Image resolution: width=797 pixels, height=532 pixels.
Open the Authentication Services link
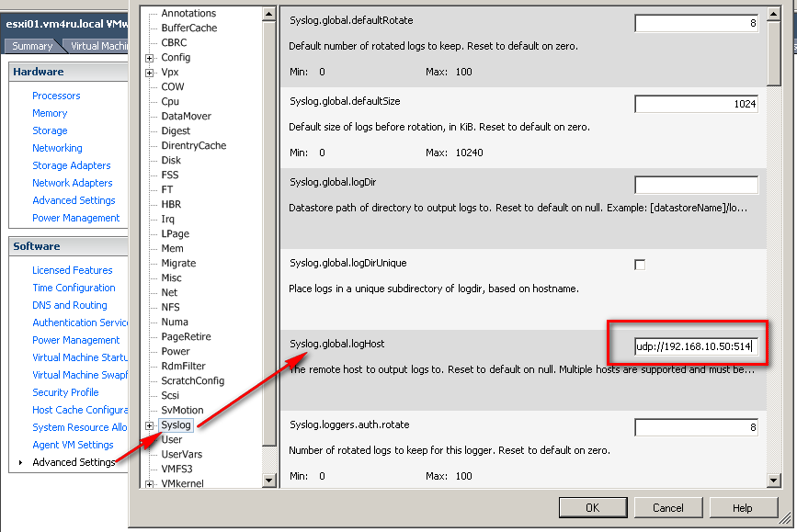(80, 323)
